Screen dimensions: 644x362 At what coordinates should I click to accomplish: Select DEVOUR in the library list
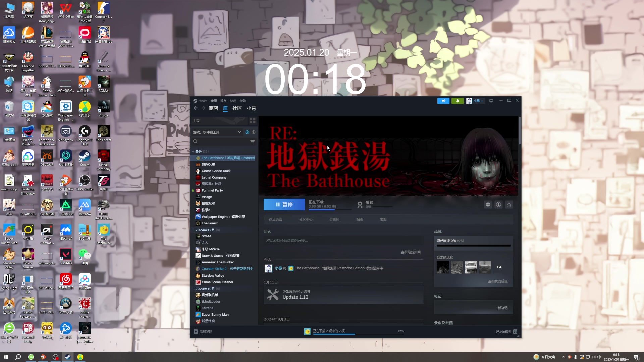[208, 164]
